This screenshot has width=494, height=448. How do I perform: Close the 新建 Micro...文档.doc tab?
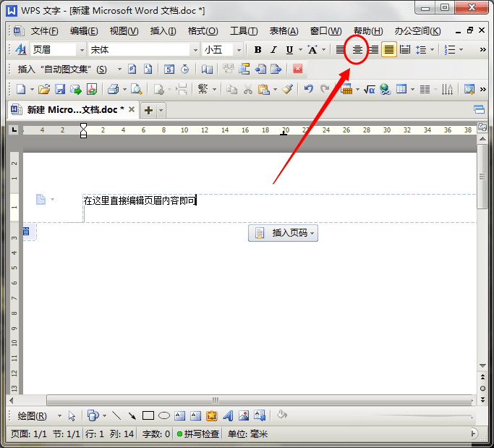132,109
